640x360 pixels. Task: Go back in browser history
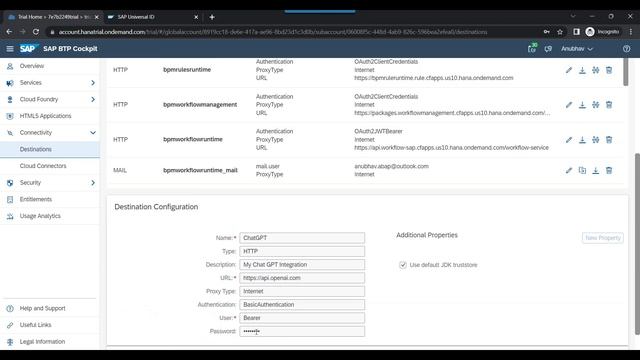(9, 32)
